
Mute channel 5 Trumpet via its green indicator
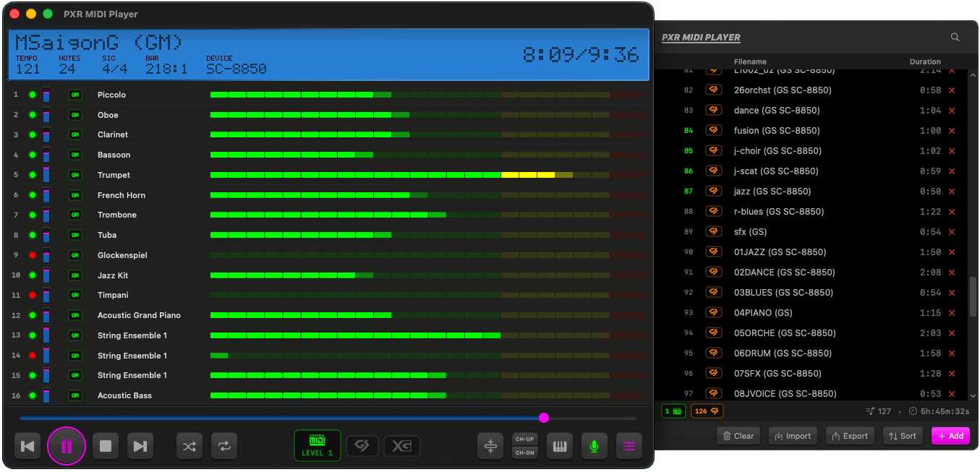[33, 175]
